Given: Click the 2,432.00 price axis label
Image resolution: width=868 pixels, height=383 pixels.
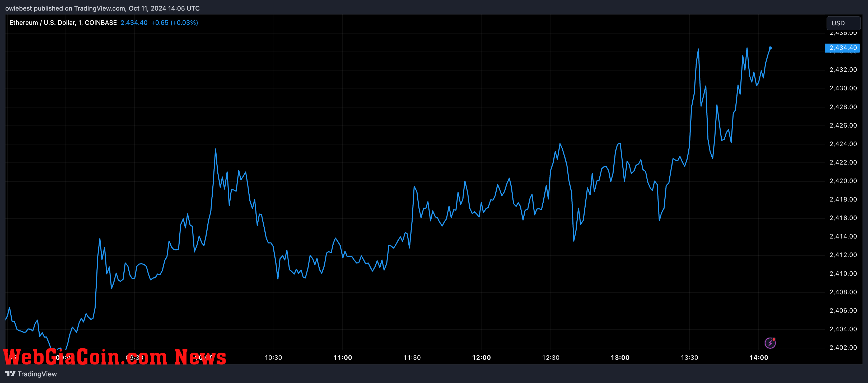Looking at the screenshot, I should tap(843, 70).
